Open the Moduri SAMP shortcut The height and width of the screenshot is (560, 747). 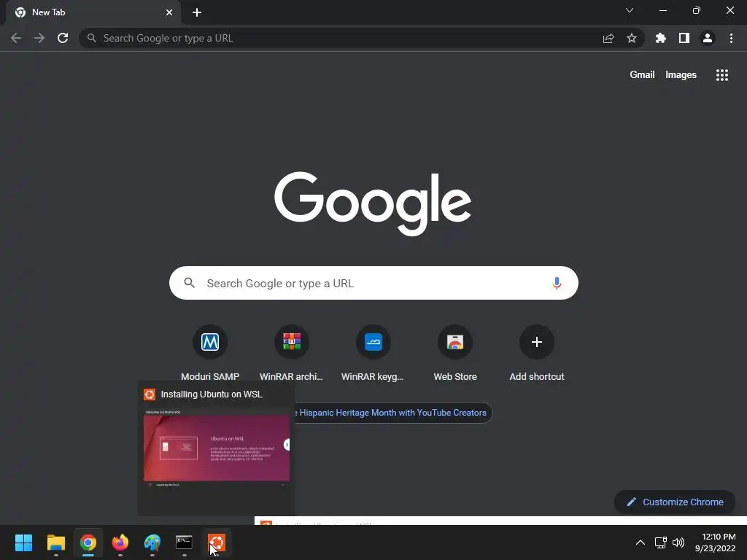[x=210, y=354]
